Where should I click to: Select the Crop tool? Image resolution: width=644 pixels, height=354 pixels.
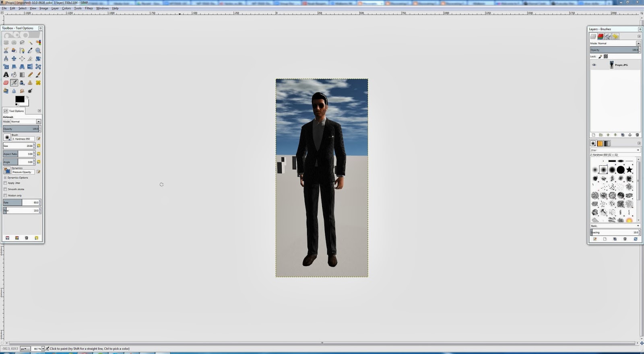(x=30, y=58)
